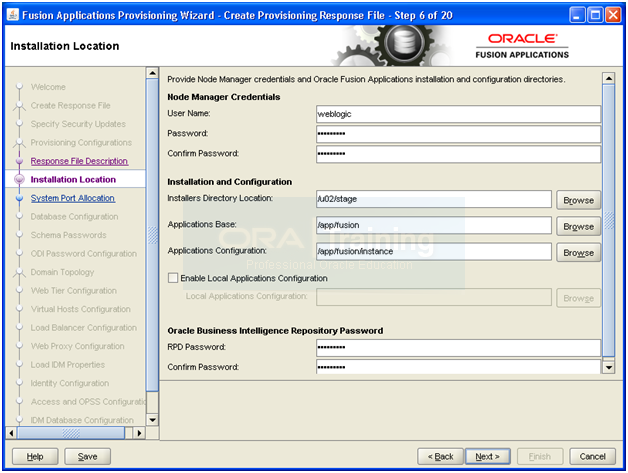Click the RPD Password field
Screen dimensions: 628x473
click(x=458, y=347)
